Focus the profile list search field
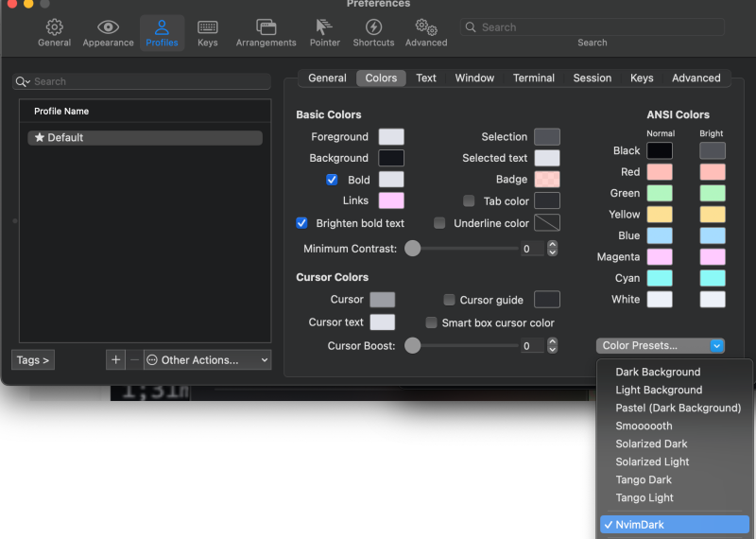Viewport: 756px width, 539px height. (x=142, y=81)
